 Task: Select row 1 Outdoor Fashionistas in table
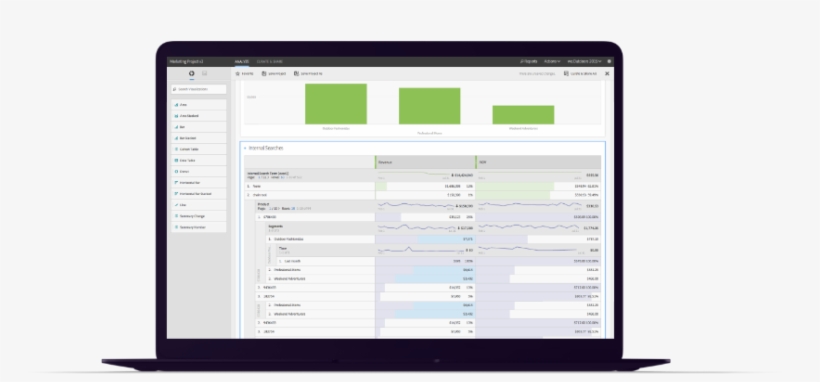[x=320, y=239]
